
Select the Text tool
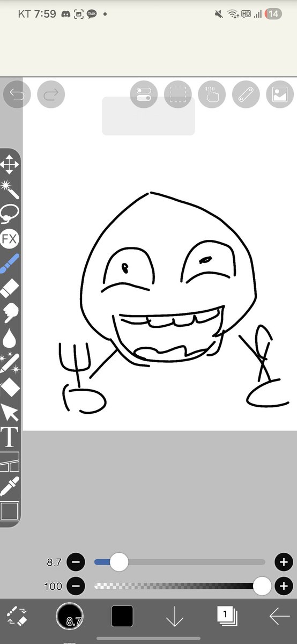(10, 437)
